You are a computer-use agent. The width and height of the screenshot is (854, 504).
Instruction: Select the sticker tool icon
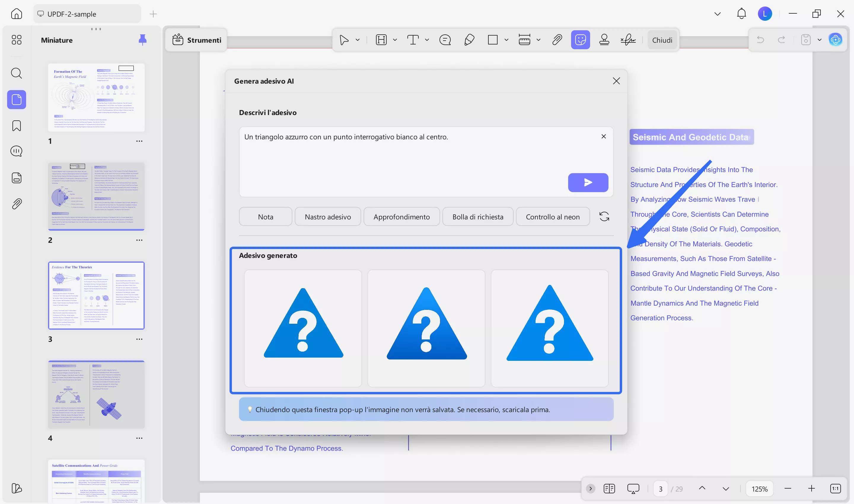click(580, 40)
